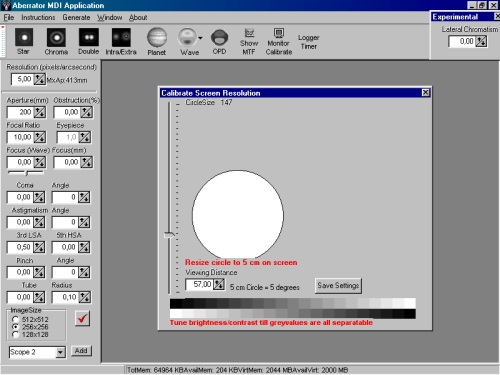Click the Astigmatism spinner icon
The width and height of the screenshot is (500, 375).
39,222
